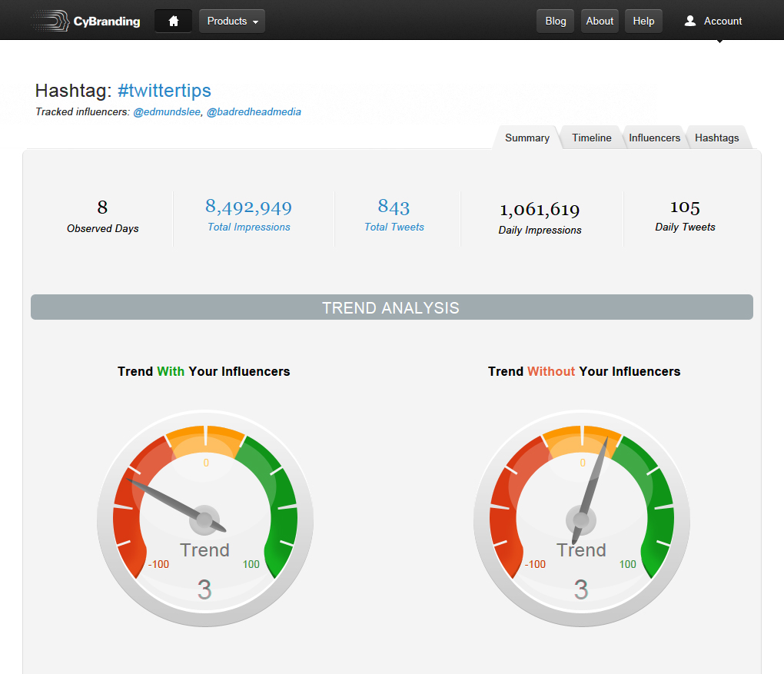Click the Total Tweets link
Viewport: 784px width, 674px height.
pos(394,227)
